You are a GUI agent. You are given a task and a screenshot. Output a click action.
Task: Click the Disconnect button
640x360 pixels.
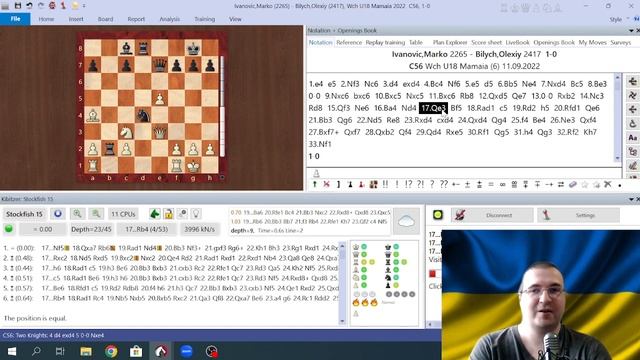[x=492, y=215]
